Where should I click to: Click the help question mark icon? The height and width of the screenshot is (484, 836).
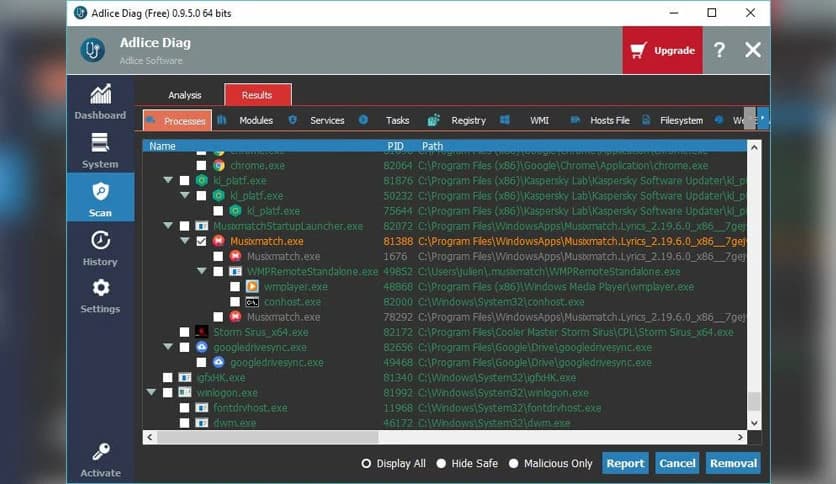click(719, 50)
